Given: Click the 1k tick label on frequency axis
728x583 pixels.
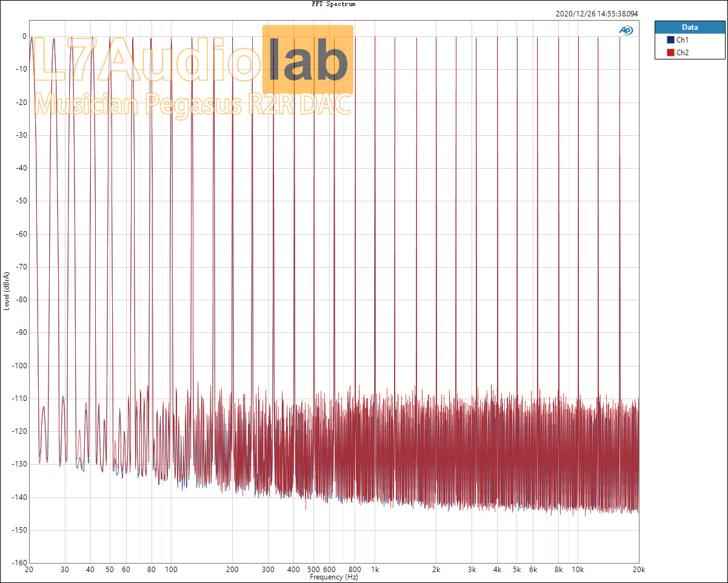Looking at the screenshot, I should [375, 570].
